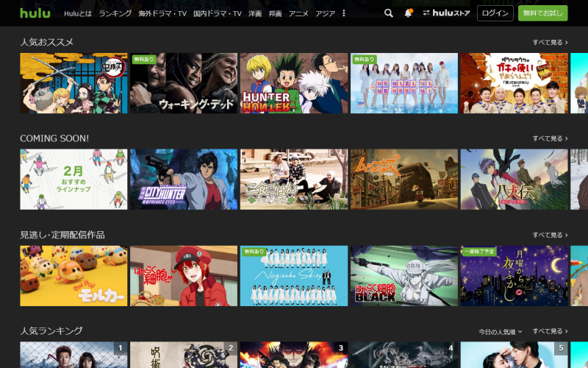Click the COMING SOON! section heading
The width and height of the screenshot is (588, 368).
pos(54,138)
